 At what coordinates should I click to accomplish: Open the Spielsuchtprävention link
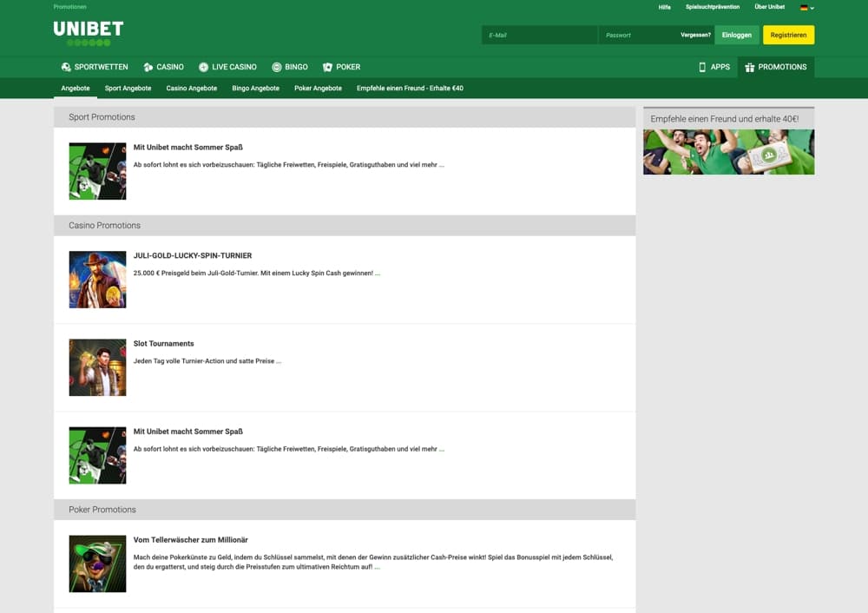pos(713,7)
